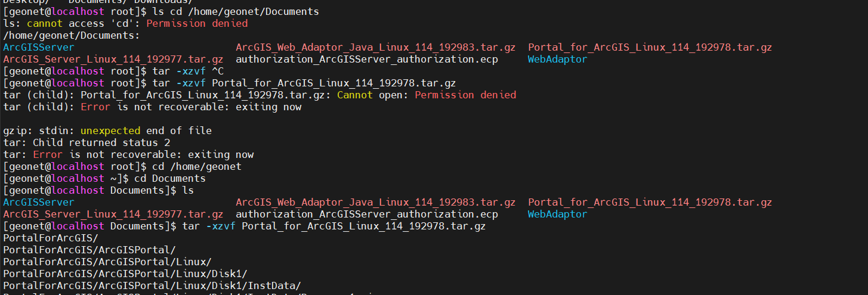
Task: Select the 'PortalForArcGIS/ArcGISPortal/' output line
Action: pyautogui.click(x=89, y=250)
